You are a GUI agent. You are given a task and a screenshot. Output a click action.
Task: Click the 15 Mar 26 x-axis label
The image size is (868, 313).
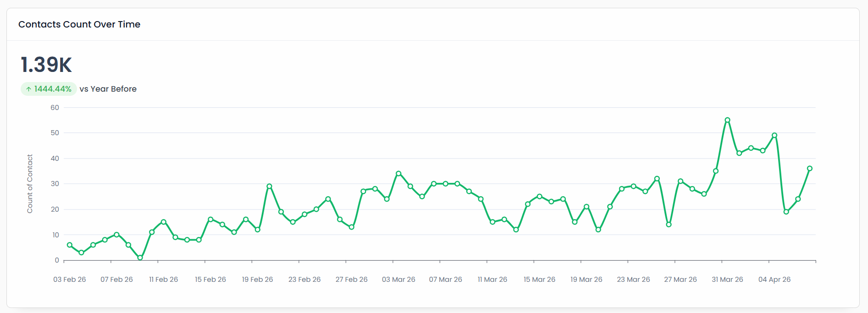[x=539, y=280]
